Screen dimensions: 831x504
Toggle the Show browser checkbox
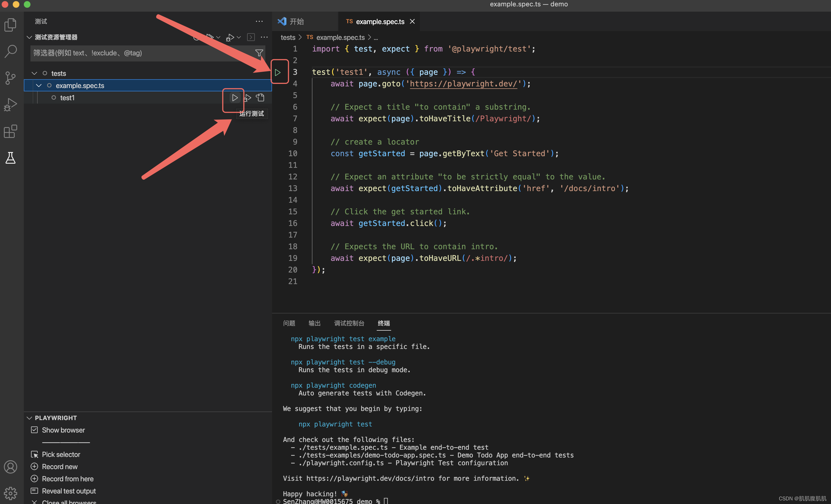click(x=34, y=430)
